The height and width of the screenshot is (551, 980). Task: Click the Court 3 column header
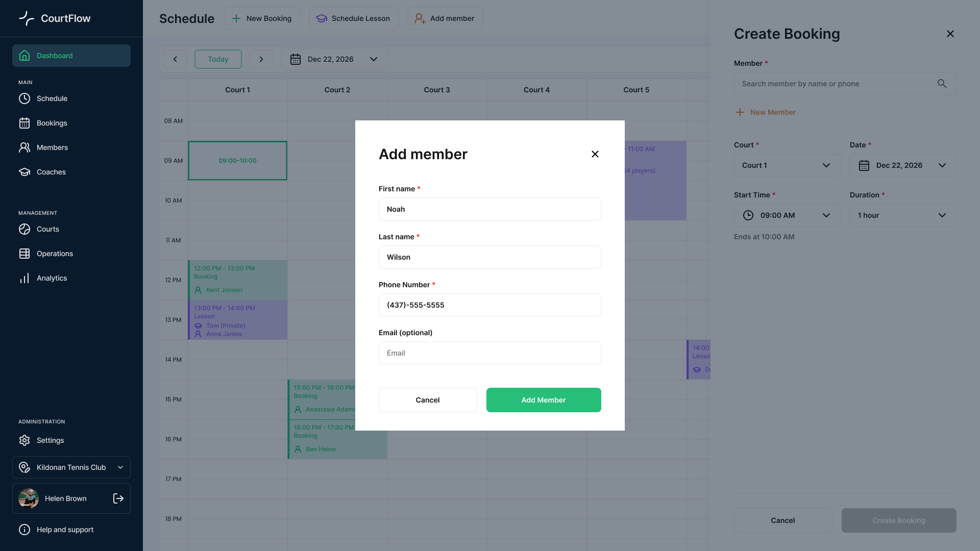coord(437,90)
